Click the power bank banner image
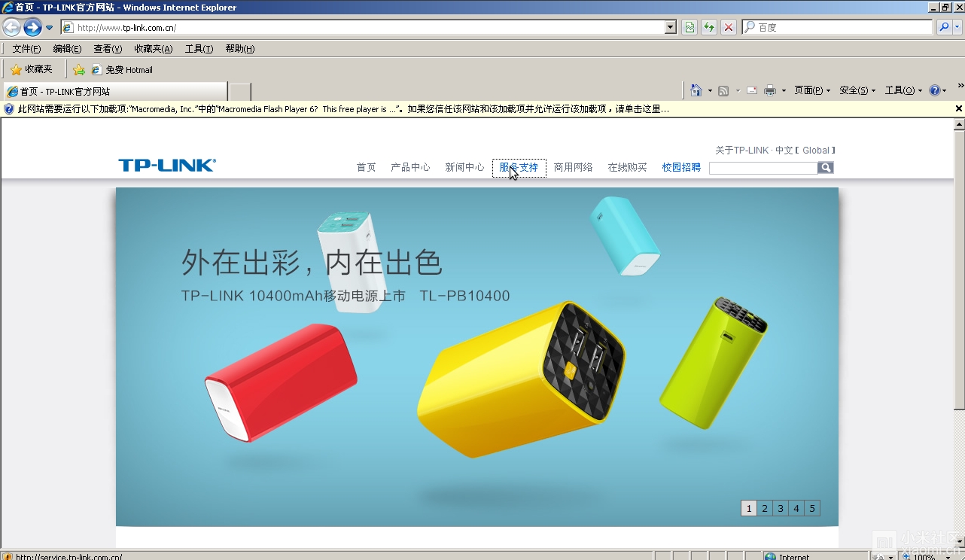The width and height of the screenshot is (965, 560). click(x=476, y=357)
